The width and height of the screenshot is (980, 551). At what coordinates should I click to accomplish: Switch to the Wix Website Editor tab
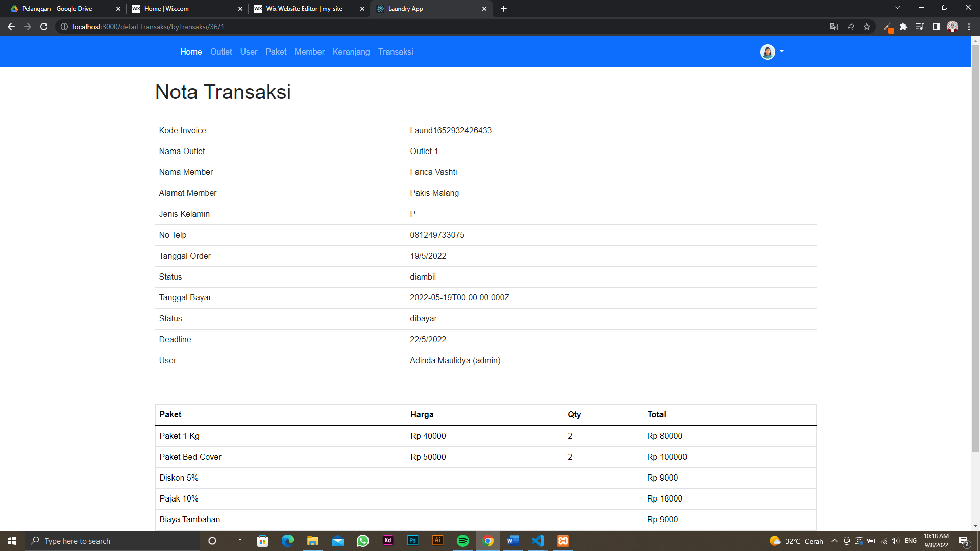tap(303, 9)
